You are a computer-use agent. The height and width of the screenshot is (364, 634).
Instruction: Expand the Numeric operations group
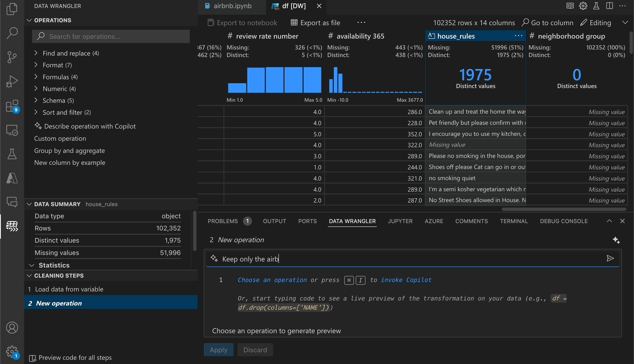(x=55, y=88)
